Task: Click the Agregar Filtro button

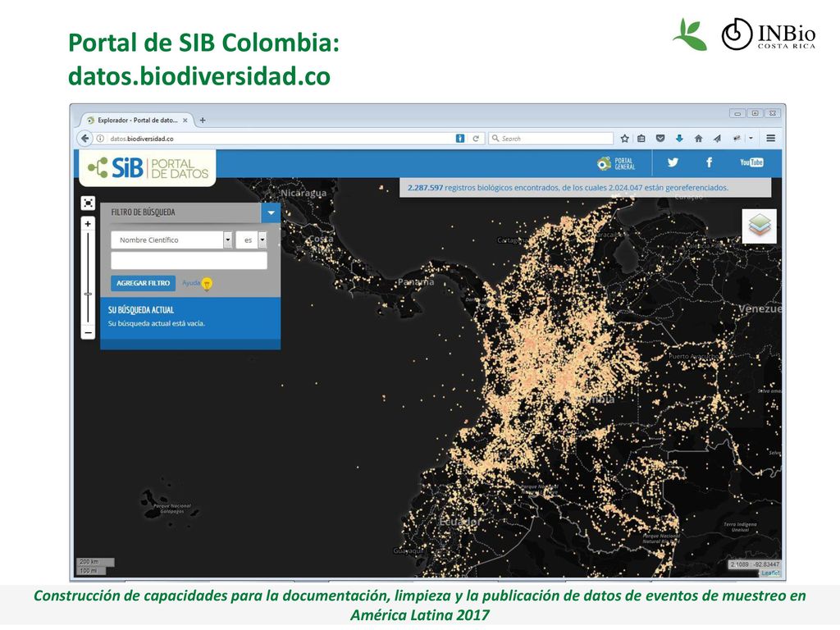Action: pyautogui.click(x=143, y=283)
